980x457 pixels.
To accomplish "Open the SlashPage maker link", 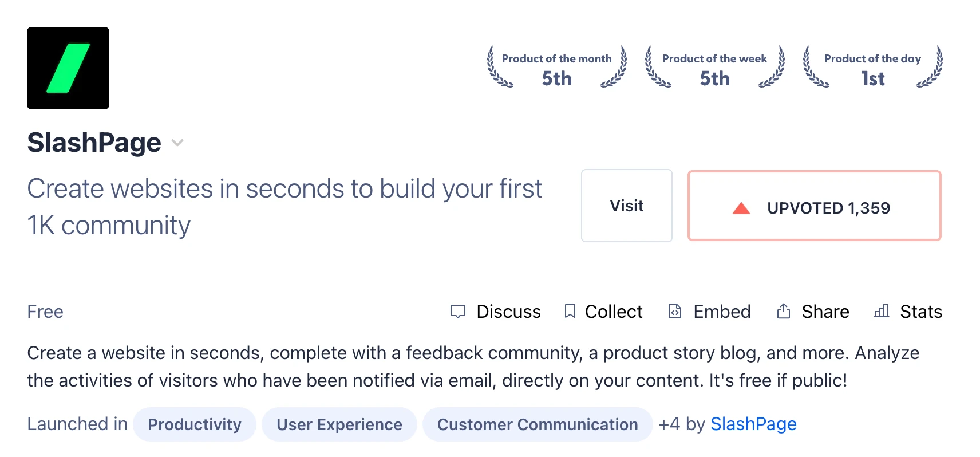I will click(x=753, y=424).
